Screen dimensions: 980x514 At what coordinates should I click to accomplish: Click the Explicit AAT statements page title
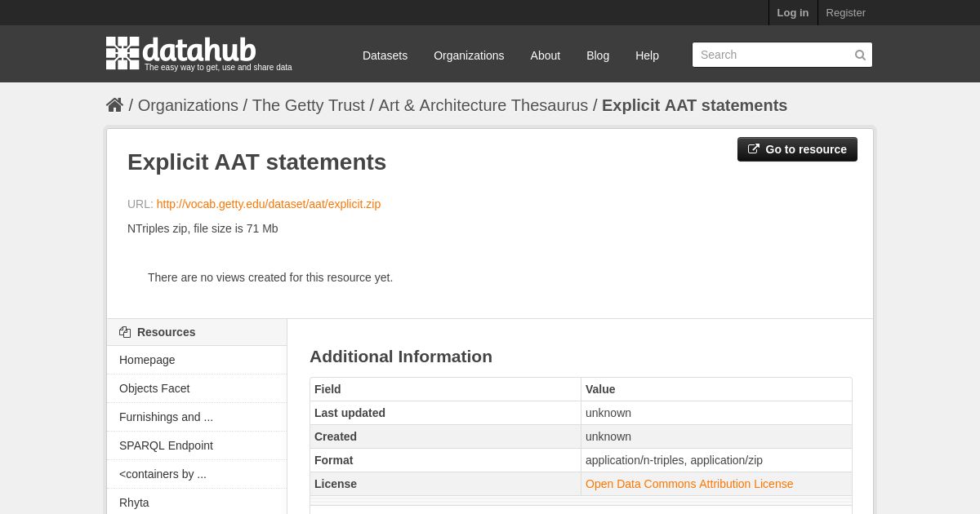256,162
